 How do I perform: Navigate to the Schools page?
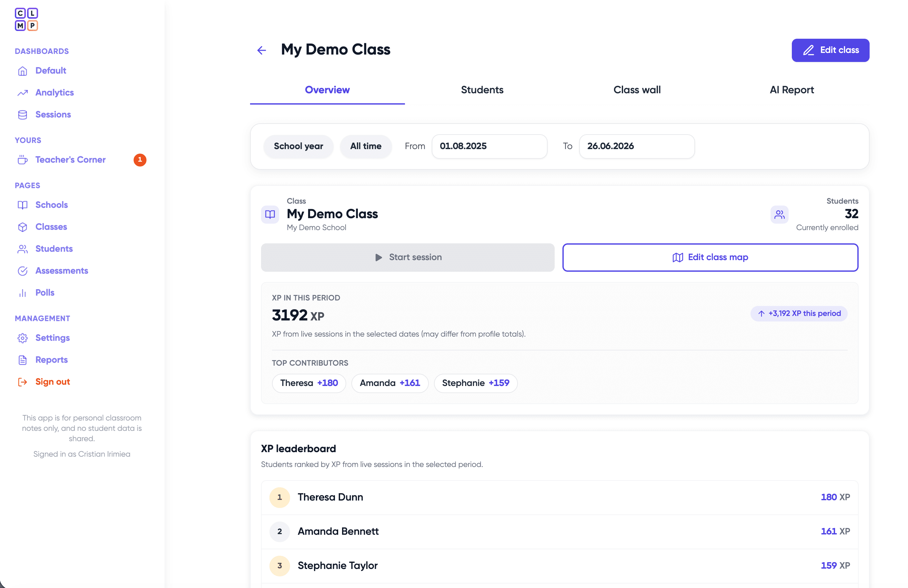[x=52, y=205]
